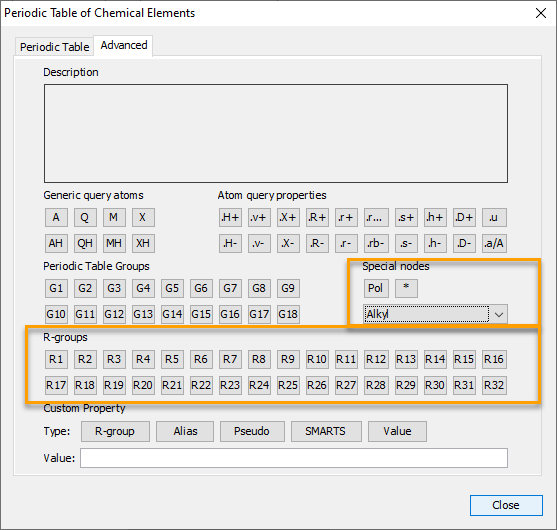The width and height of the screenshot is (557, 530).
Task: Click inside the Description text box
Action: (276, 134)
